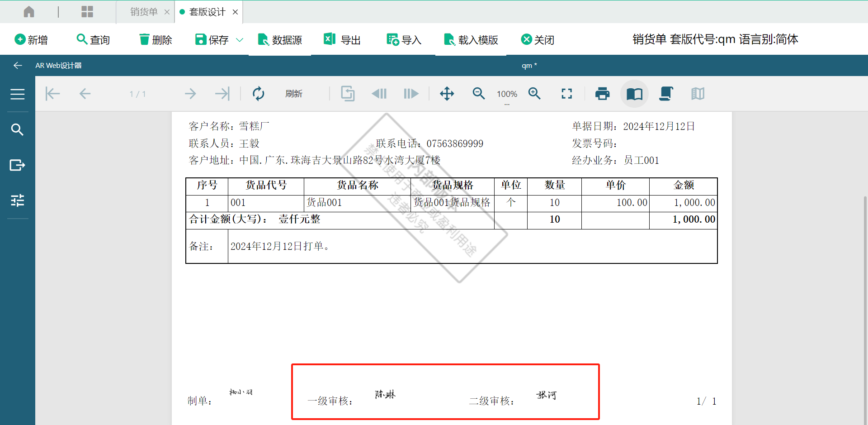This screenshot has width=868, height=425.
Task: Select single page view mode
Action: 634,94
